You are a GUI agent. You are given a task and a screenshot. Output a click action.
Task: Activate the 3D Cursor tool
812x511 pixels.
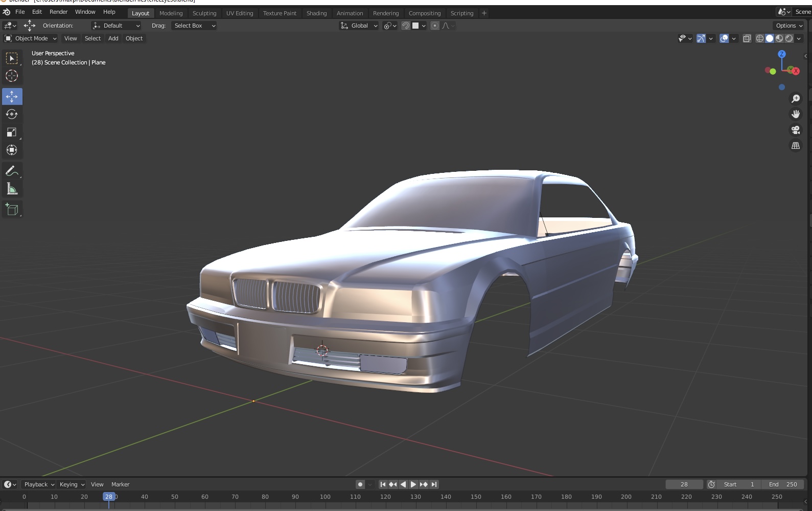[12, 76]
